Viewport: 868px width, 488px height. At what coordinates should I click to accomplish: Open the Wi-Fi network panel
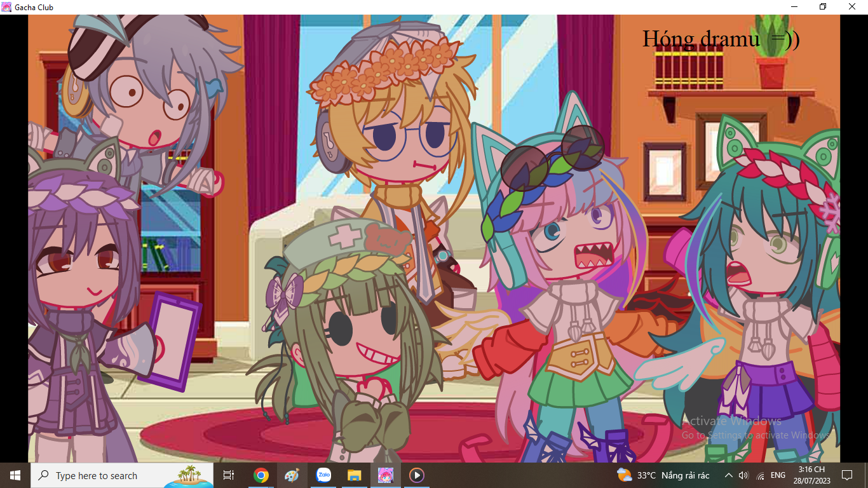(x=761, y=475)
